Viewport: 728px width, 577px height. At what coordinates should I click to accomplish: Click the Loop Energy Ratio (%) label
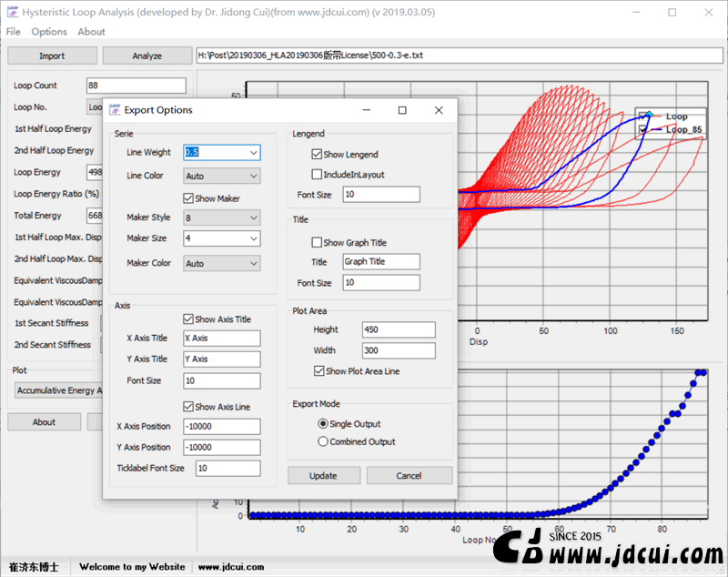(56, 194)
